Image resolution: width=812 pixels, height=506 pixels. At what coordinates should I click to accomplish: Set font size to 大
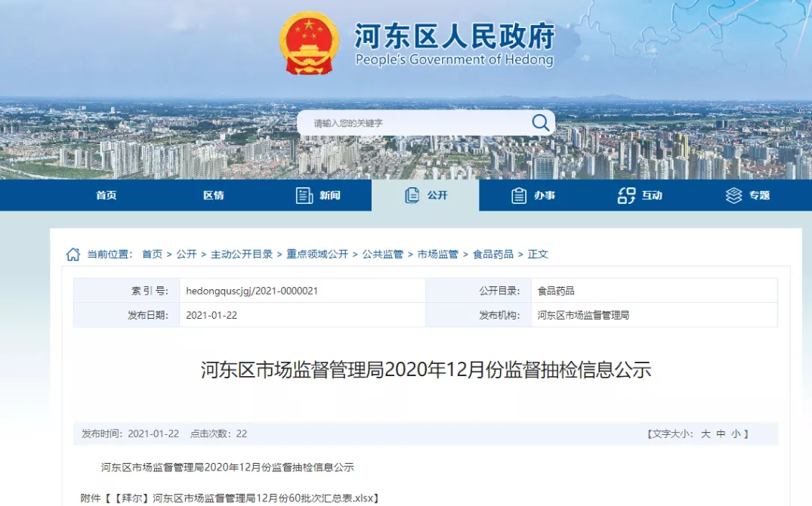[705, 434]
